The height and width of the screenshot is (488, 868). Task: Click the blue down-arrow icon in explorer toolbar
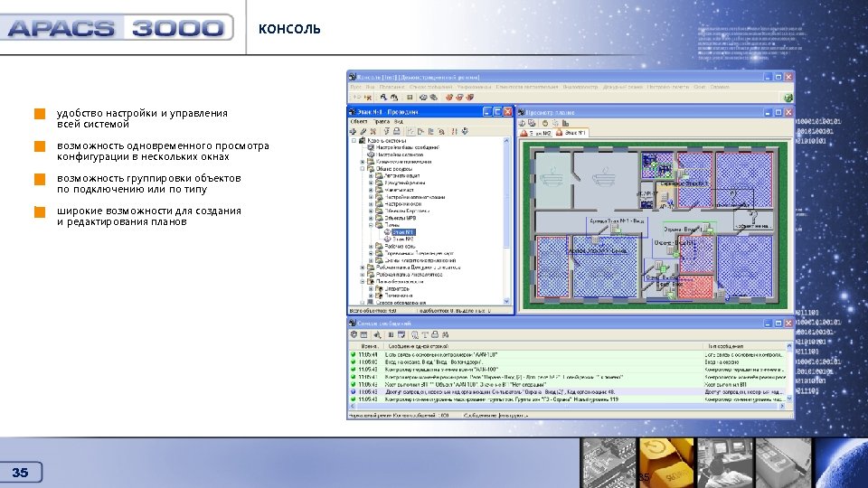(465, 131)
